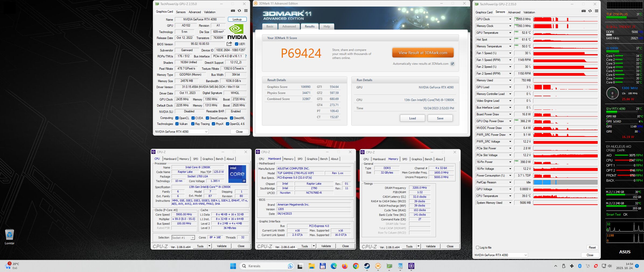644x272 pixels.
Task: Click BIOS export share icon next to BIOS Version
Action: point(229,44)
